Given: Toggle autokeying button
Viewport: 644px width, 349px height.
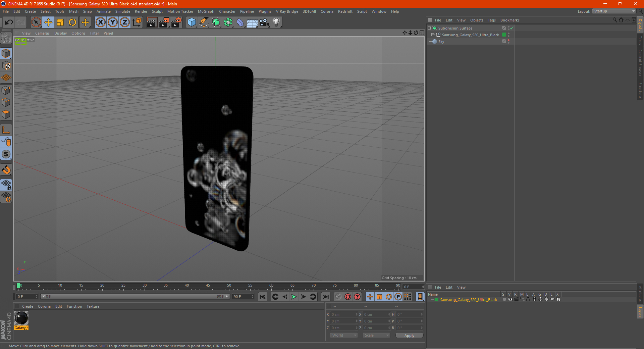Looking at the screenshot, I should pos(348,297).
